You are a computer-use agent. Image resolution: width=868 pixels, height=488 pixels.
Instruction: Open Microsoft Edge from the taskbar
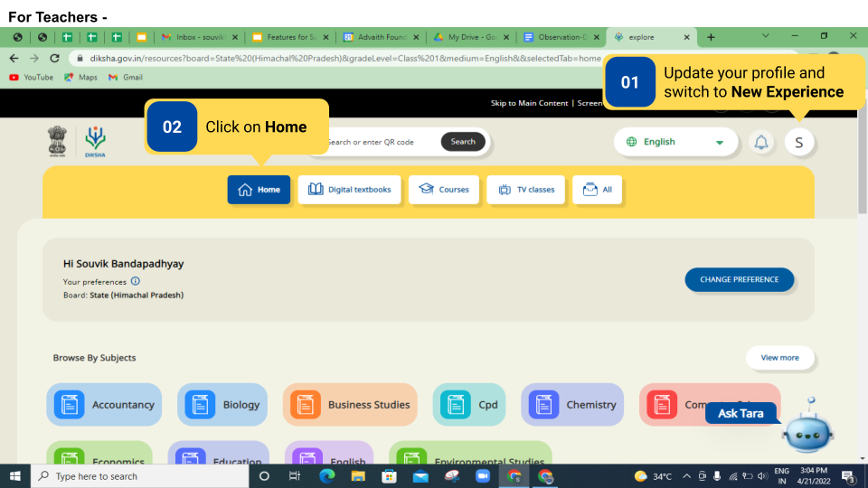pyautogui.click(x=327, y=476)
